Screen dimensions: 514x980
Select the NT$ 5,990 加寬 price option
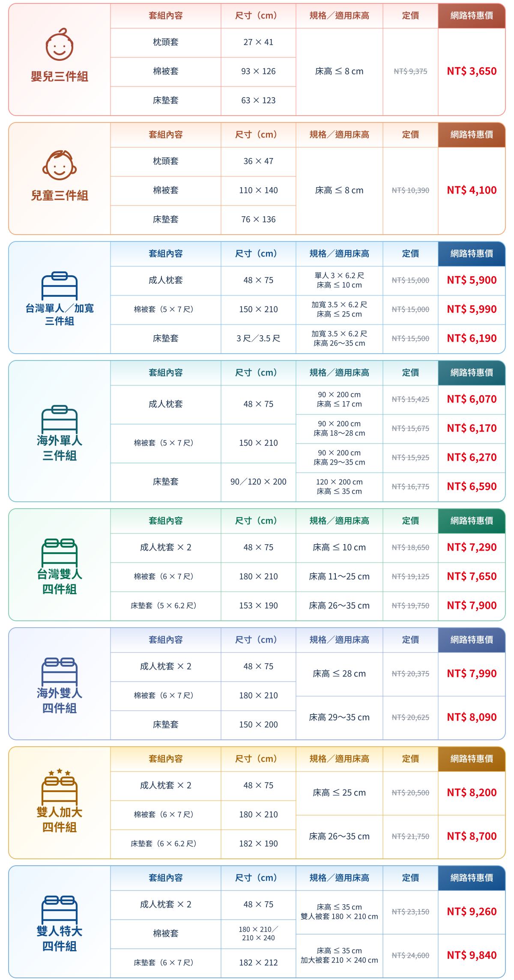472,309
